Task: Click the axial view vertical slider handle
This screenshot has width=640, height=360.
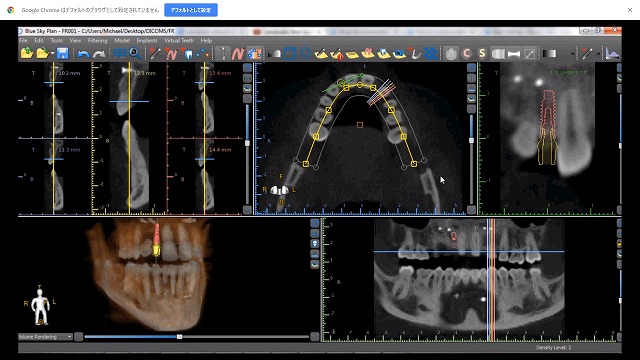Action: [471, 140]
